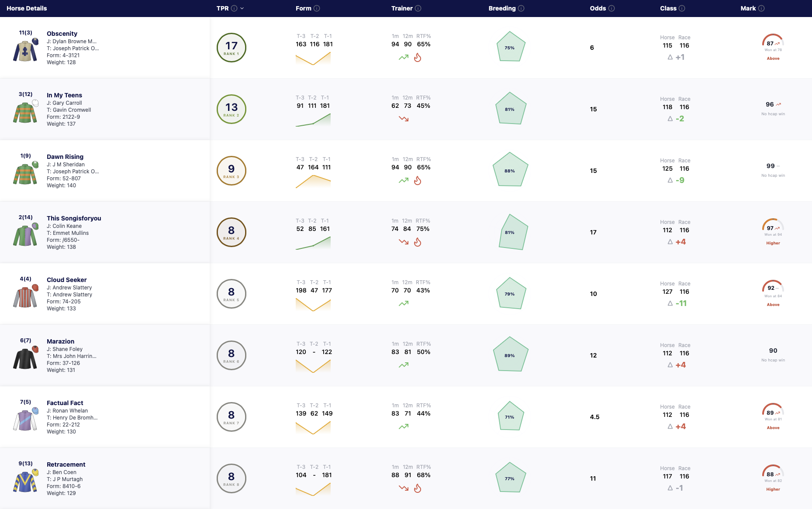Click Obscenity's rank 1 TPR circle
The height and width of the screenshot is (509, 812).
tap(232, 48)
